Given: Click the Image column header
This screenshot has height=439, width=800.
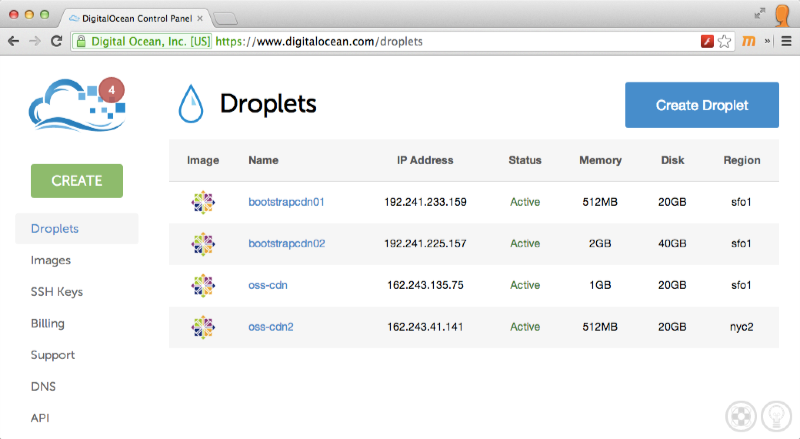Looking at the screenshot, I should click(203, 160).
